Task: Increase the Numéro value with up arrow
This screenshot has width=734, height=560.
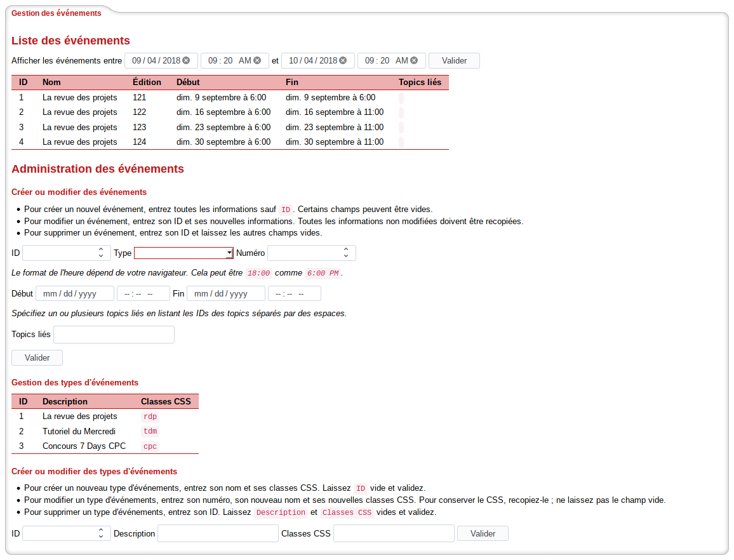Action: tap(346, 250)
